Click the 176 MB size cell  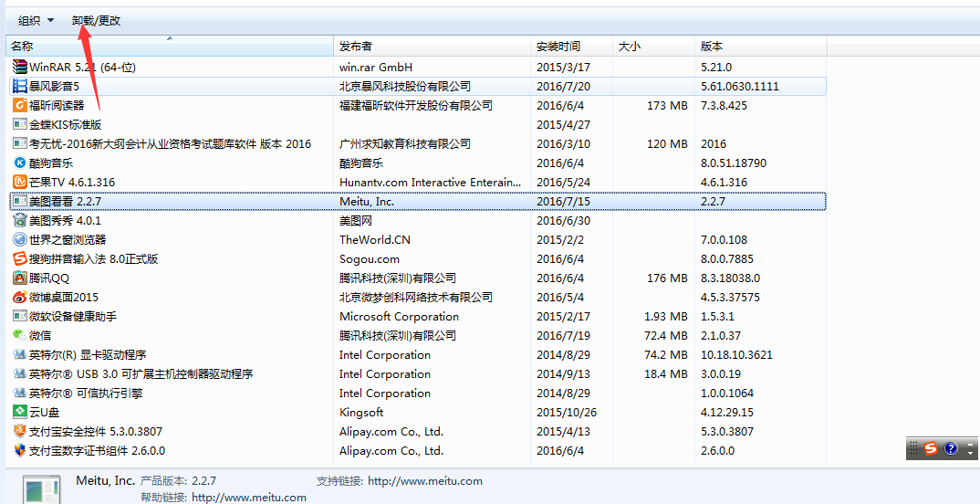click(x=667, y=278)
